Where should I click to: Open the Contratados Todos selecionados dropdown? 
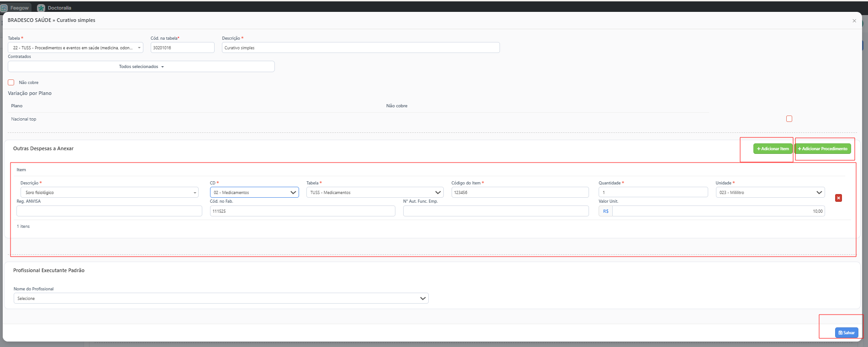(141, 67)
